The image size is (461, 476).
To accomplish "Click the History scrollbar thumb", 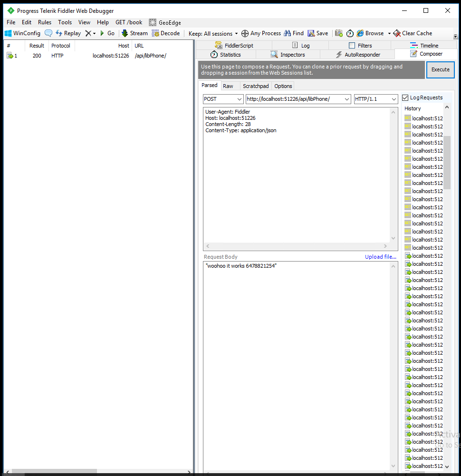I will [x=447, y=163].
